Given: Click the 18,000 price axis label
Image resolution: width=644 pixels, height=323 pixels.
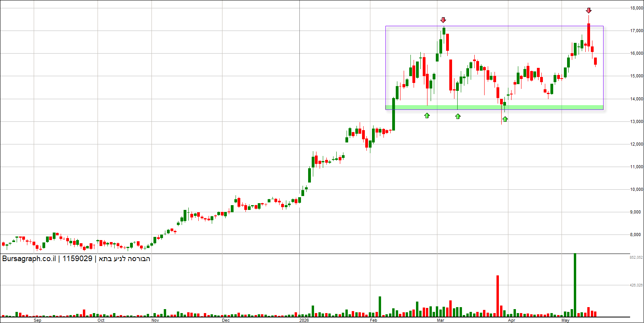Looking at the screenshot, I should coord(636,8).
